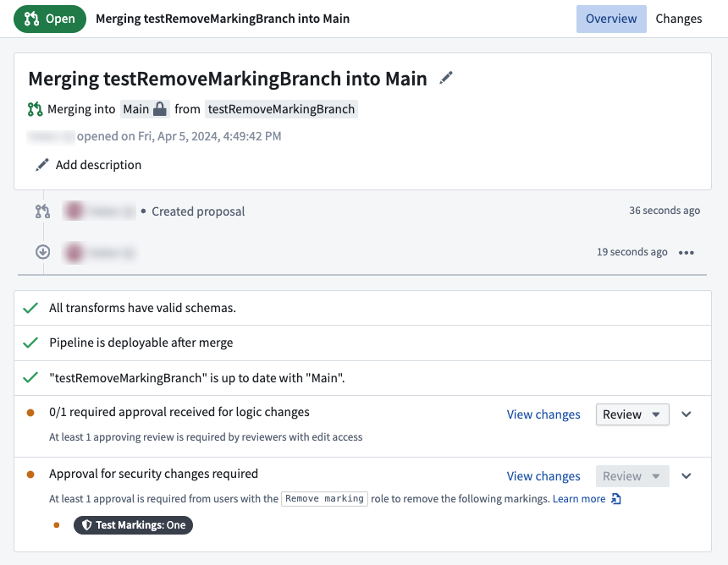Click the circled down-arrow timeline icon
This screenshot has height=565, width=728.
(42, 252)
